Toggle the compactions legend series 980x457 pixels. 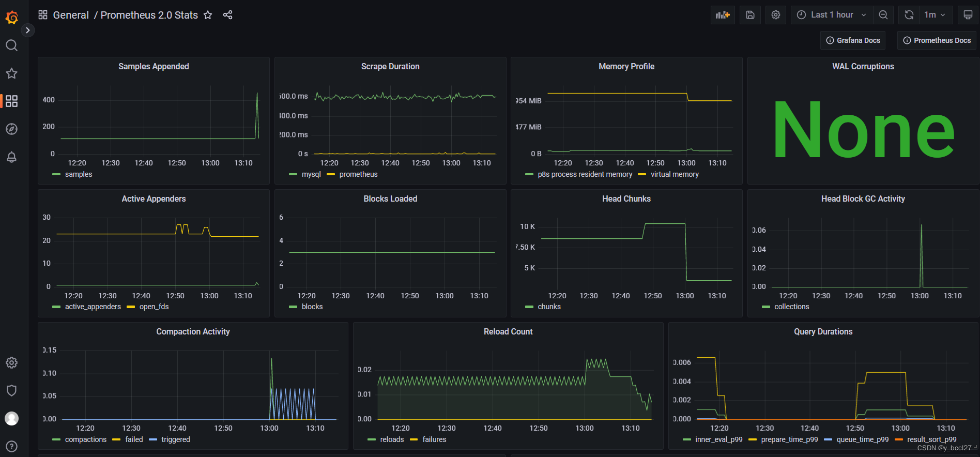click(x=85, y=439)
